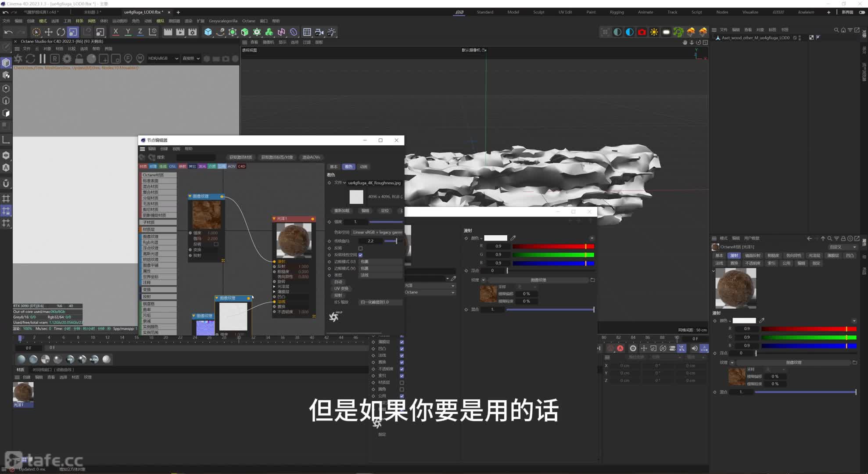Toggle 反转 checkbox in node editor shader panel
The width and height of the screenshot is (868, 474).
pos(360,248)
